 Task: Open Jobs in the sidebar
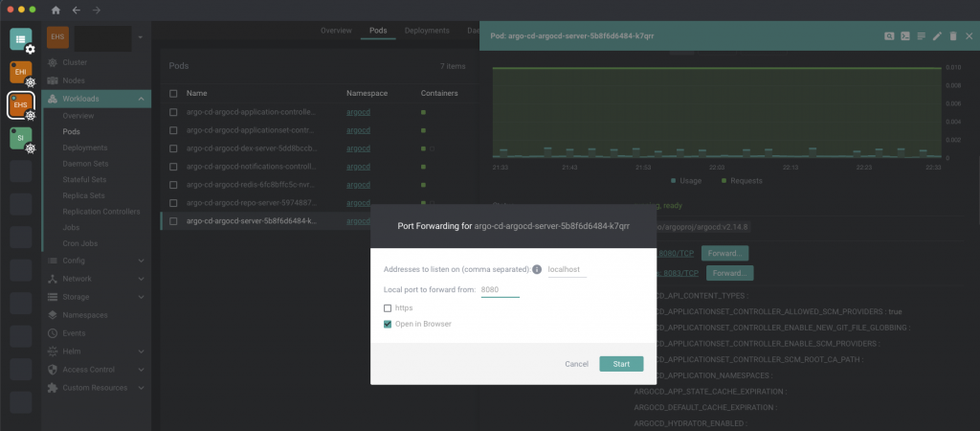[71, 228]
